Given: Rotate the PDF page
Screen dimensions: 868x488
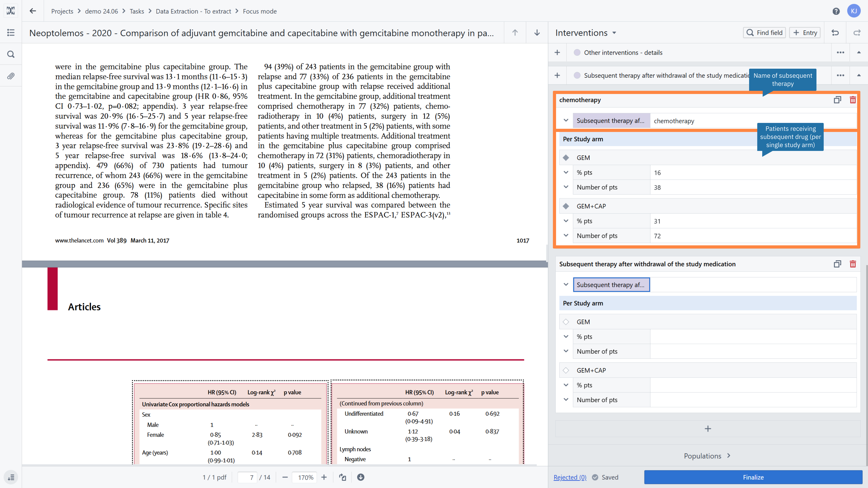Looking at the screenshot, I should (x=342, y=477).
